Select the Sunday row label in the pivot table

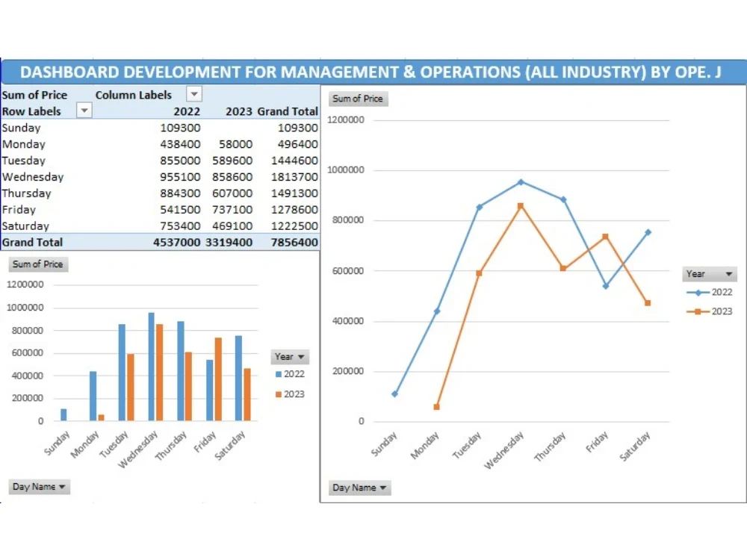[21, 128]
